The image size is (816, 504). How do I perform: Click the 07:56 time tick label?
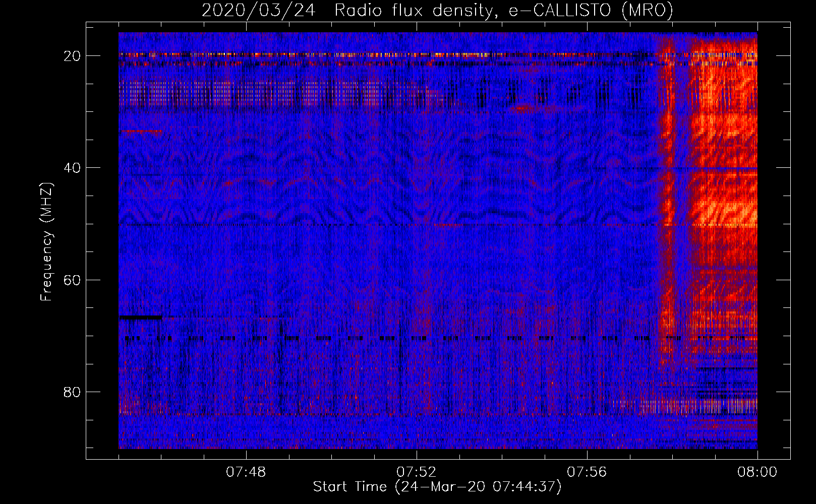coord(587,472)
